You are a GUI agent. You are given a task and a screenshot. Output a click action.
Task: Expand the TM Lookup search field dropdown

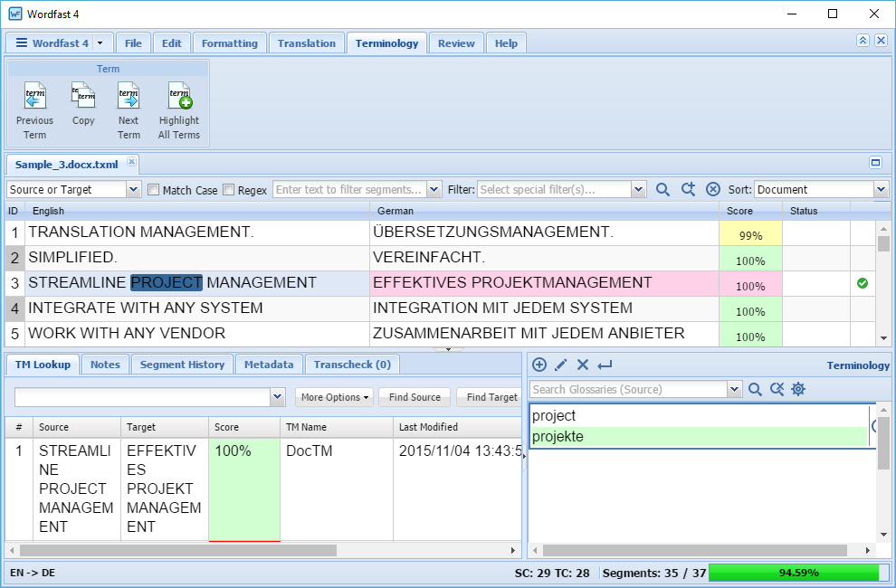coord(278,397)
